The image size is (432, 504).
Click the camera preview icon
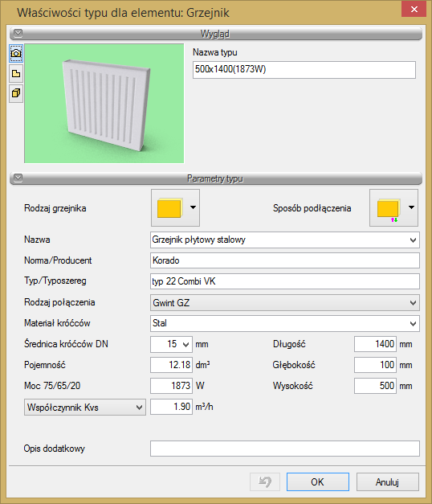(16, 53)
